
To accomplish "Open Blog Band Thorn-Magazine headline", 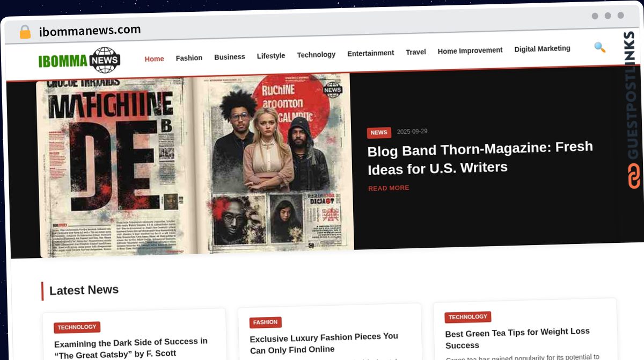I will coord(480,157).
